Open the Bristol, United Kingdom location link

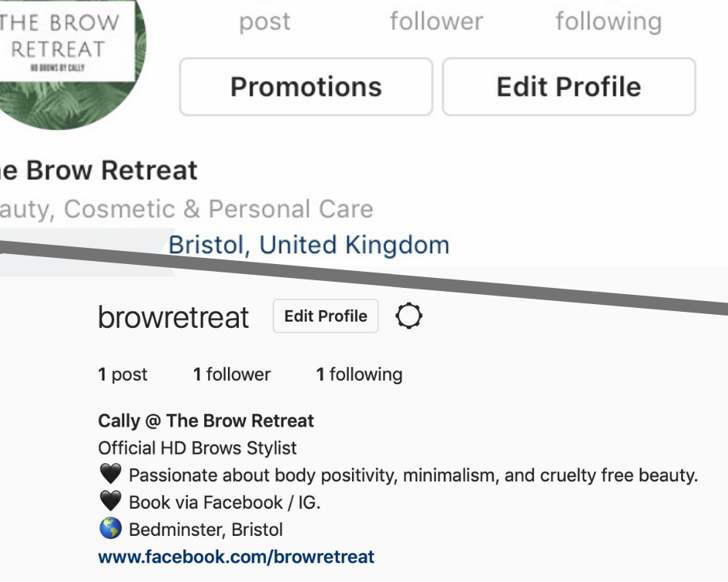click(x=309, y=245)
